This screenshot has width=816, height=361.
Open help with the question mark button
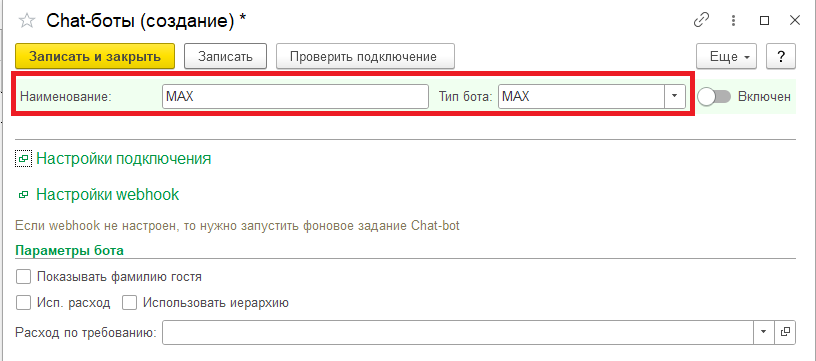781,56
